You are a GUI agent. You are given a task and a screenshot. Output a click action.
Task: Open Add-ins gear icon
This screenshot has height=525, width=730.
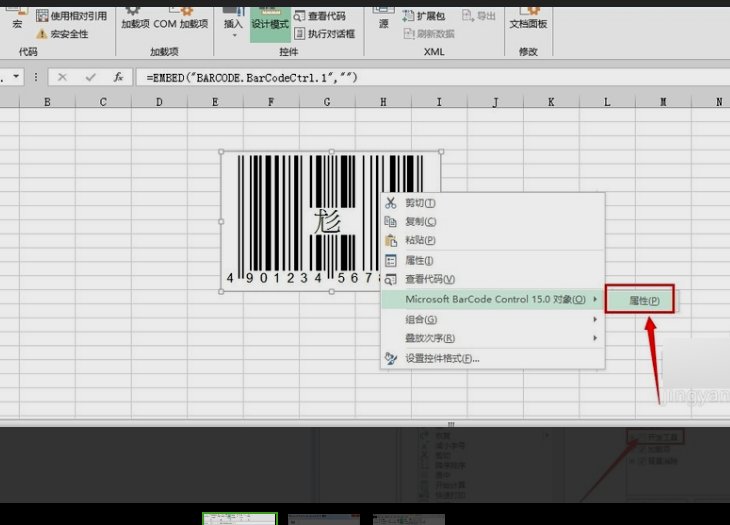point(133,11)
